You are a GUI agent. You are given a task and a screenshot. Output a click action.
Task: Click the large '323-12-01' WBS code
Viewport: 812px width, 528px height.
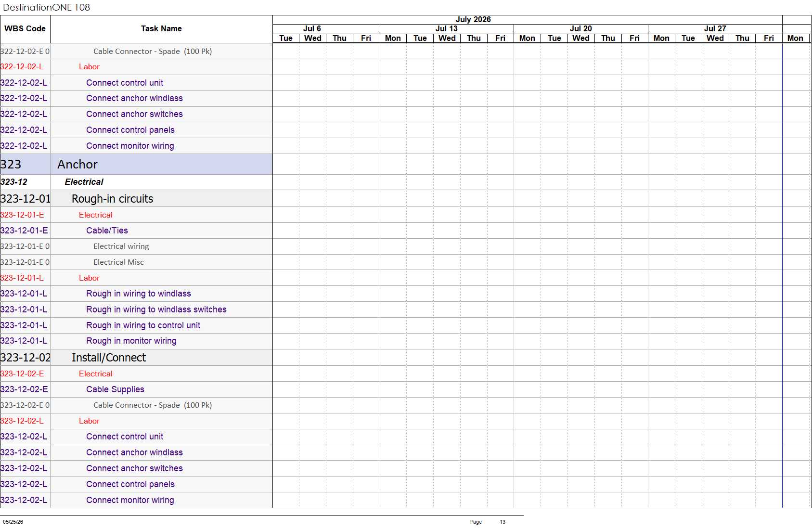25,199
